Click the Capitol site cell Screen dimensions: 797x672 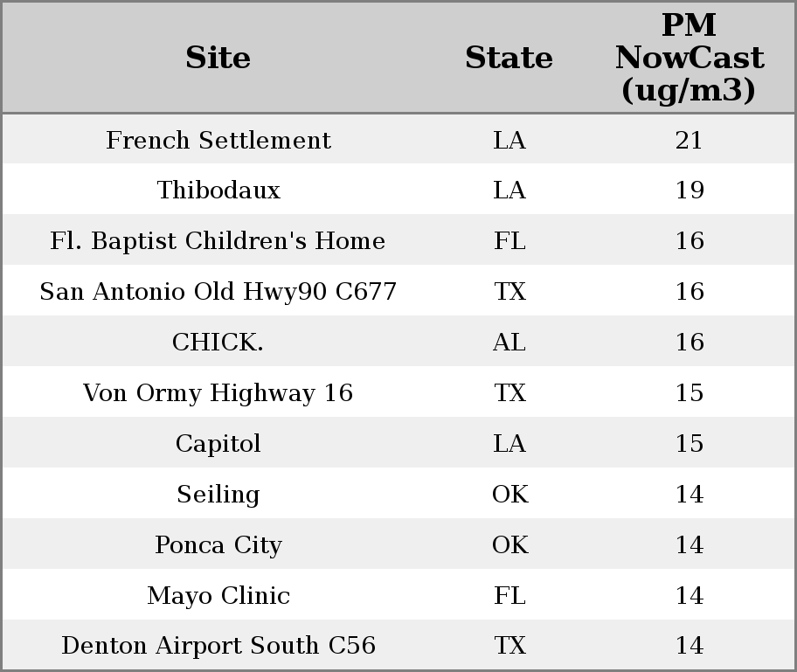[218, 444]
